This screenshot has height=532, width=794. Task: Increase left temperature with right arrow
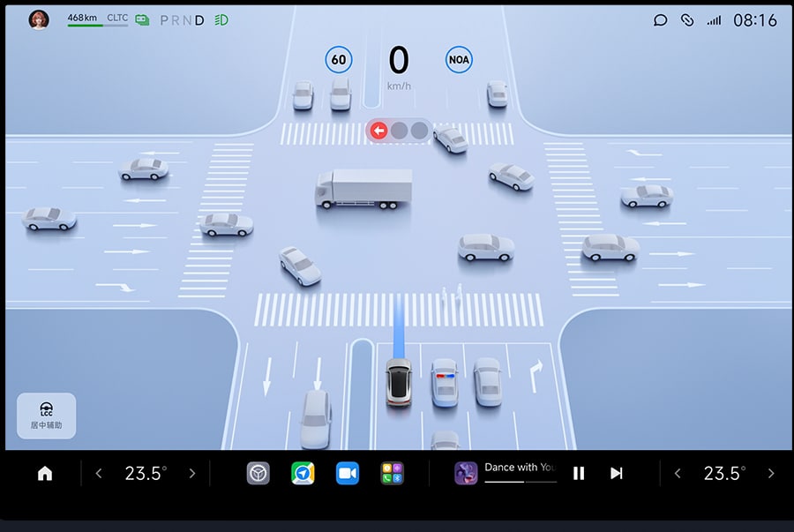pos(191,474)
